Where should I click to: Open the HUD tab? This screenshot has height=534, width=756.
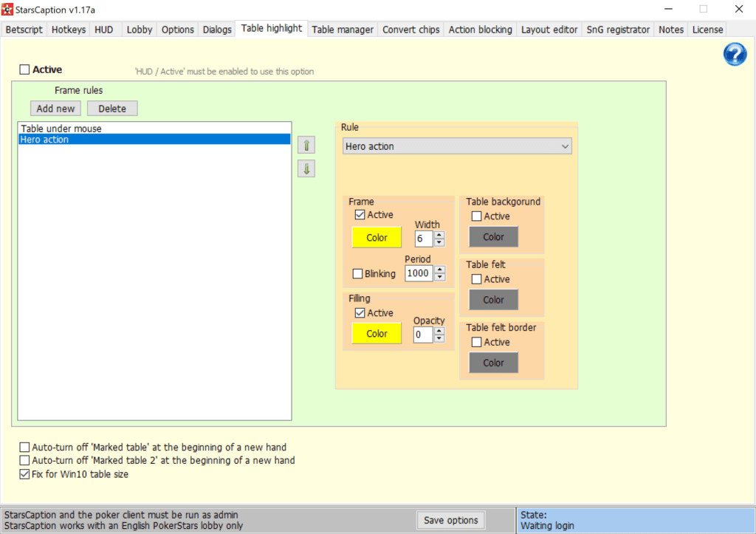[104, 30]
